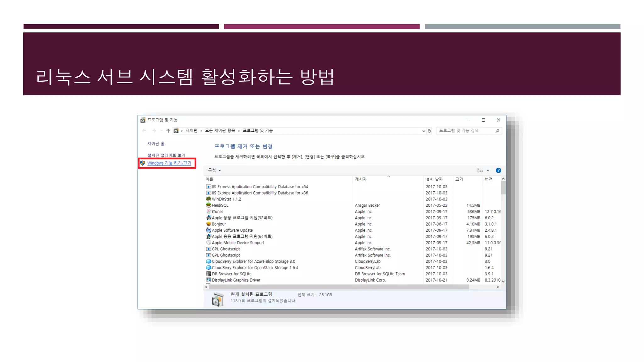644x362 pixels.
Task: Click the 42.3MB size value
Action: pyautogui.click(x=473, y=243)
